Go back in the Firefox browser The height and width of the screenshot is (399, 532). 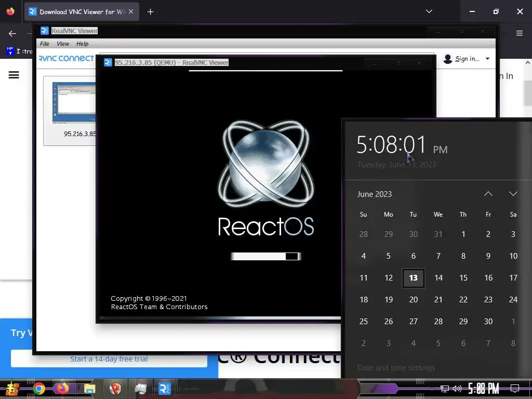click(x=12, y=33)
